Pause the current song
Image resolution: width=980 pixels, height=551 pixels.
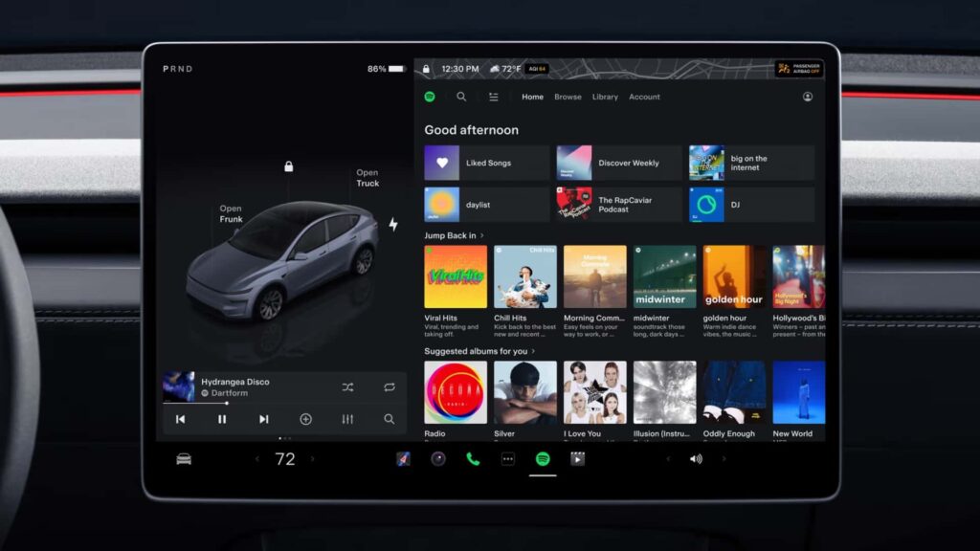coord(222,419)
